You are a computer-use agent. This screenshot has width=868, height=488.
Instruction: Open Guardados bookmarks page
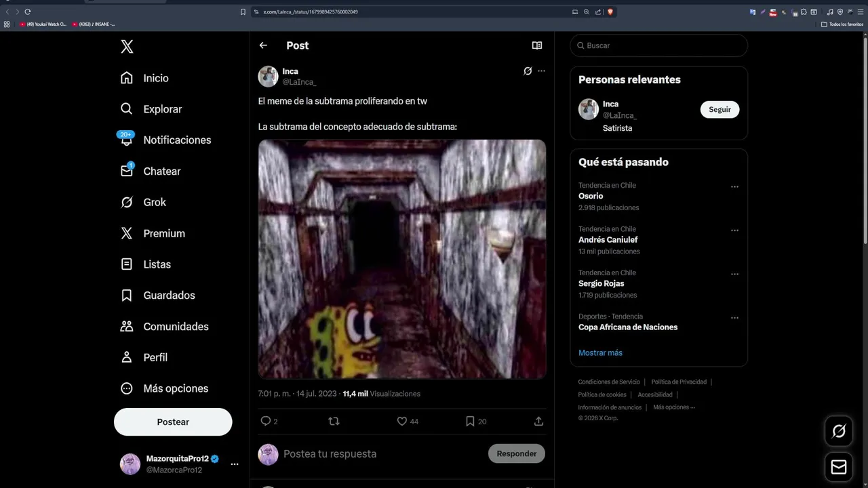coord(157,296)
